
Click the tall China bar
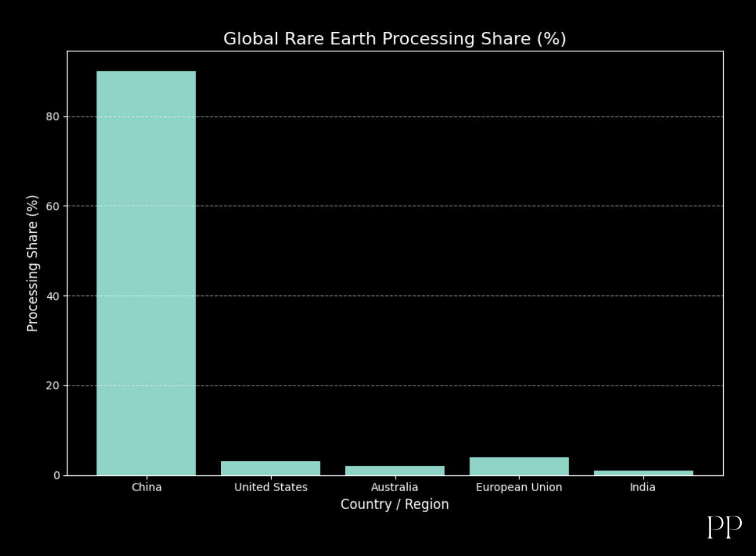click(x=146, y=273)
